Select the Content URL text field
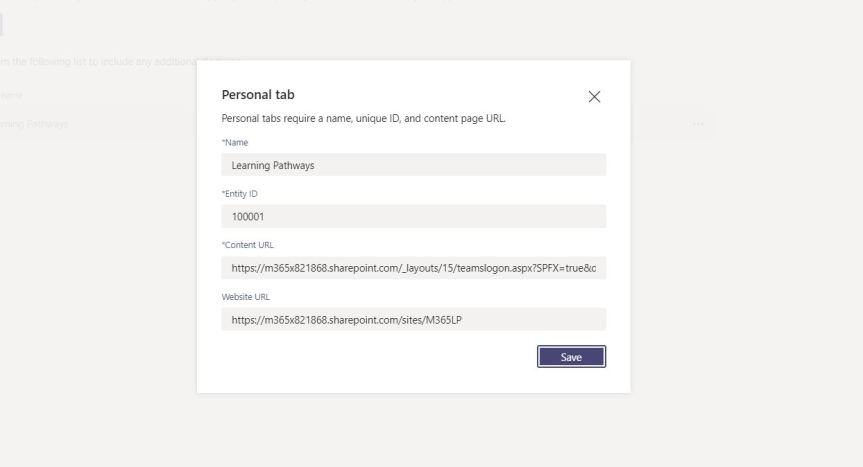863x467 pixels. click(413, 267)
